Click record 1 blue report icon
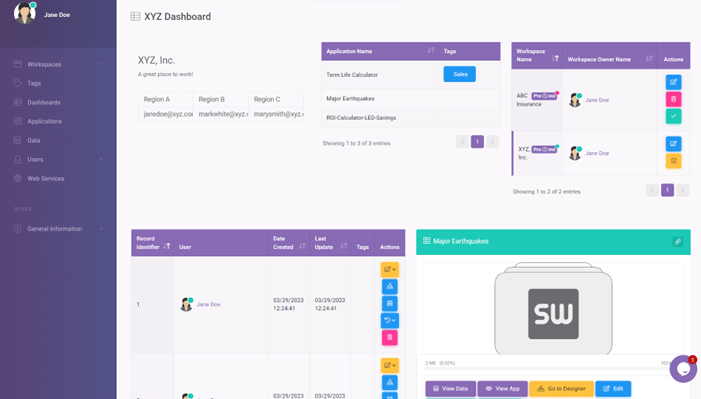This screenshot has width=701, height=399. pos(389,287)
